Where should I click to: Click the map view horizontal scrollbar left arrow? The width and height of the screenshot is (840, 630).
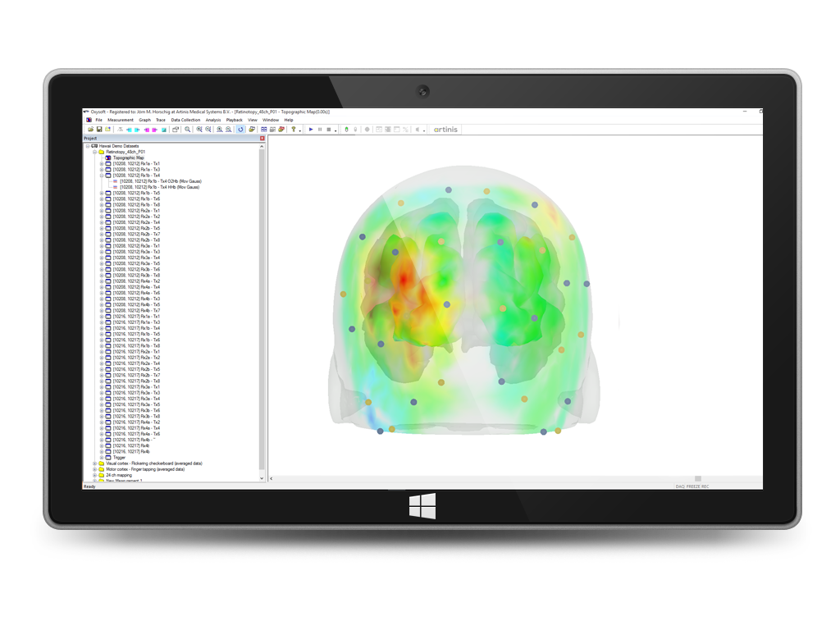point(271,478)
